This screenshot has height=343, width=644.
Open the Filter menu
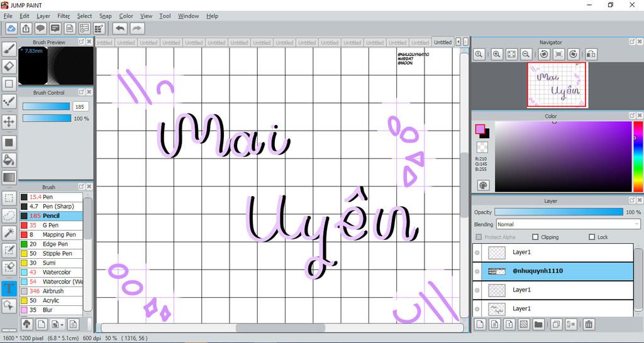click(x=64, y=16)
